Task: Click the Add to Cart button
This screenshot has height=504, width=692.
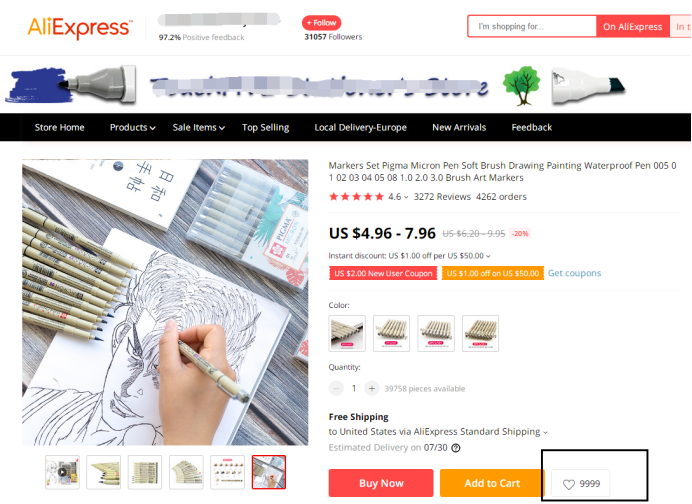Action: tap(492, 483)
